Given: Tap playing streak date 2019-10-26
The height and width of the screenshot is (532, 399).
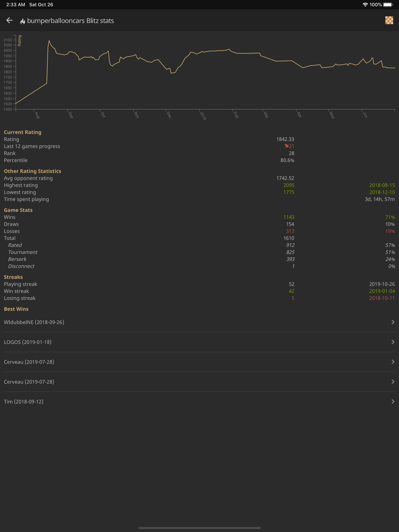Looking at the screenshot, I should 382,284.
